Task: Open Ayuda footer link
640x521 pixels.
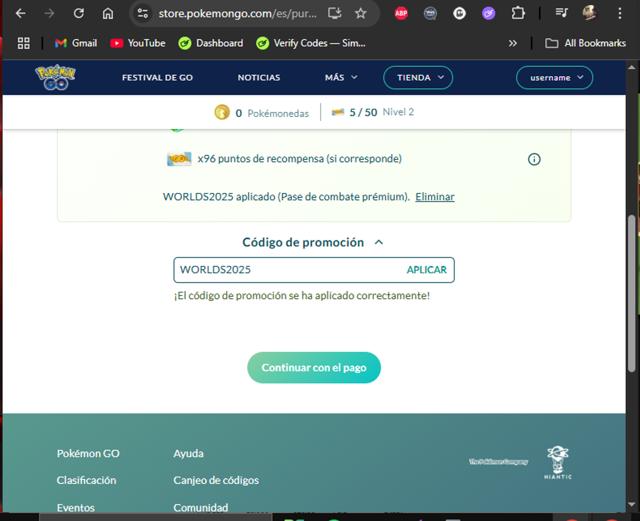Action: pyautogui.click(x=189, y=453)
